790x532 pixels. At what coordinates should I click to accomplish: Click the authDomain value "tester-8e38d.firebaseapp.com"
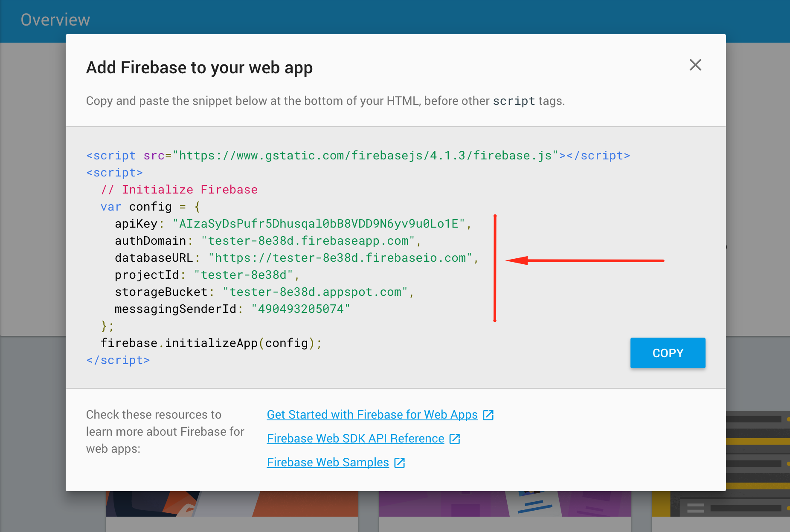pyautogui.click(x=308, y=241)
